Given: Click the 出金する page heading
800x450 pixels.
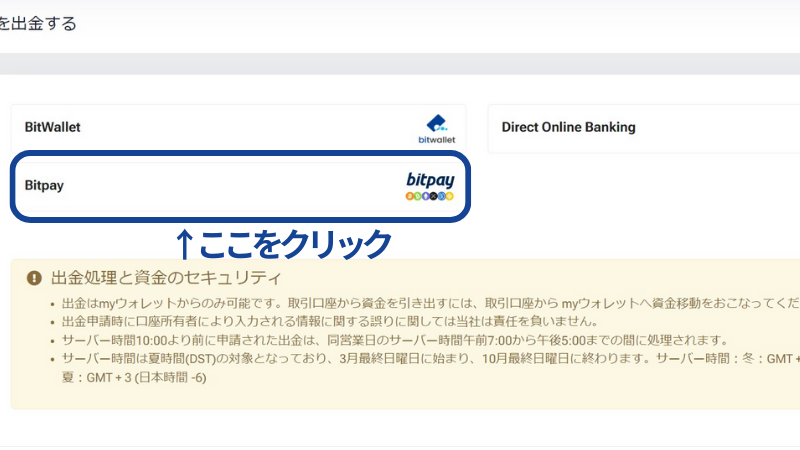Looking at the screenshot, I should (x=38, y=23).
